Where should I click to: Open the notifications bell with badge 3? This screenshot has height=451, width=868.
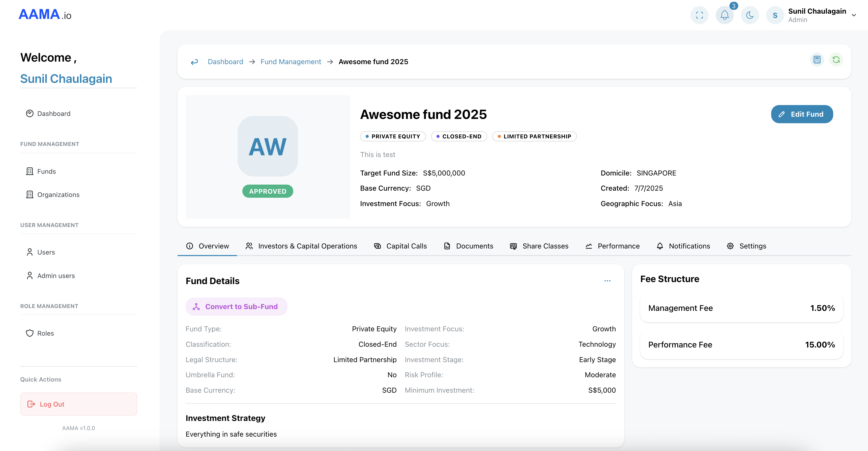[x=725, y=15]
